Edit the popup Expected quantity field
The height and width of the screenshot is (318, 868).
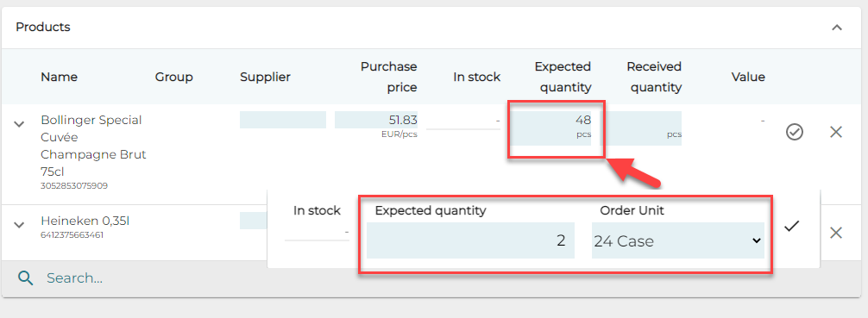click(x=470, y=240)
